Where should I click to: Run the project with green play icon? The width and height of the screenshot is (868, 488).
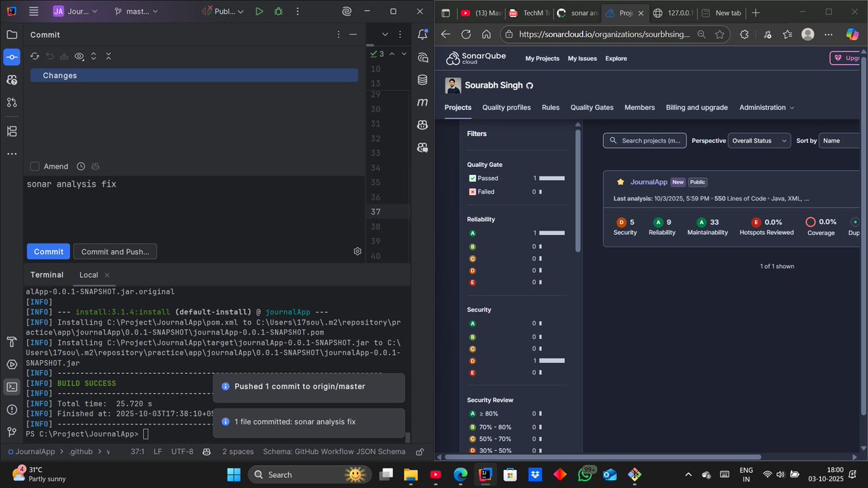(x=259, y=12)
